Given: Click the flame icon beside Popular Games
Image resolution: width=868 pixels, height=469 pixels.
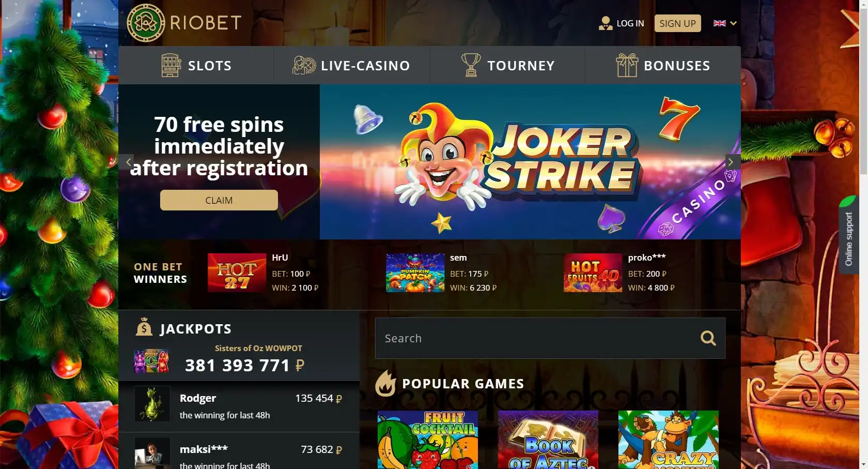Looking at the screenshot, I should (385, 383).
